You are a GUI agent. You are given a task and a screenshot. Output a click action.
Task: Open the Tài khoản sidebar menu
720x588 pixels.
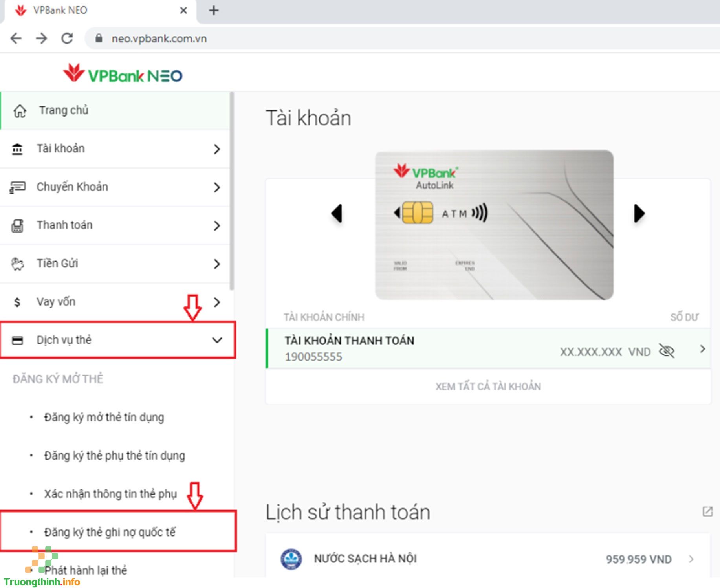click(115, 149)
